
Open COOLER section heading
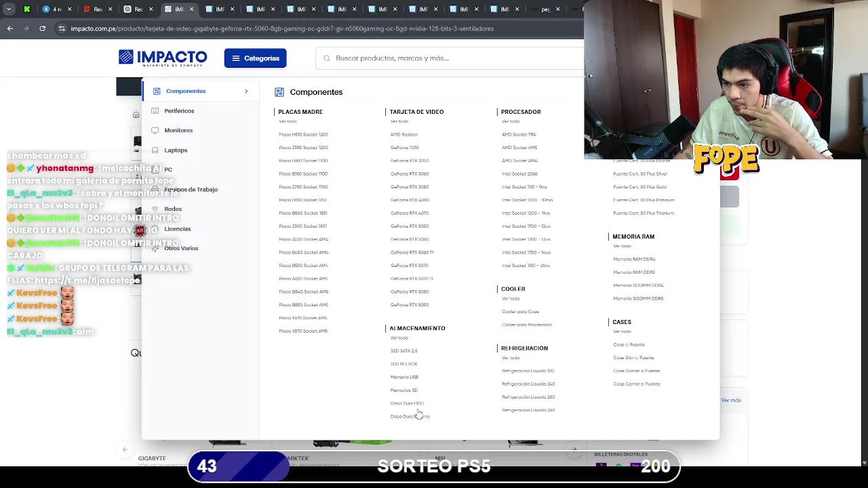513,289
